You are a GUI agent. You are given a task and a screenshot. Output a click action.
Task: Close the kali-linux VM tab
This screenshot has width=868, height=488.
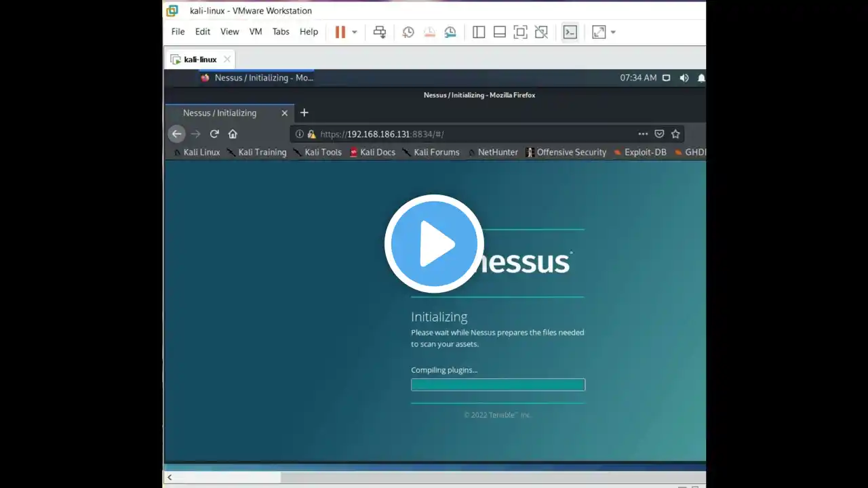227,59
